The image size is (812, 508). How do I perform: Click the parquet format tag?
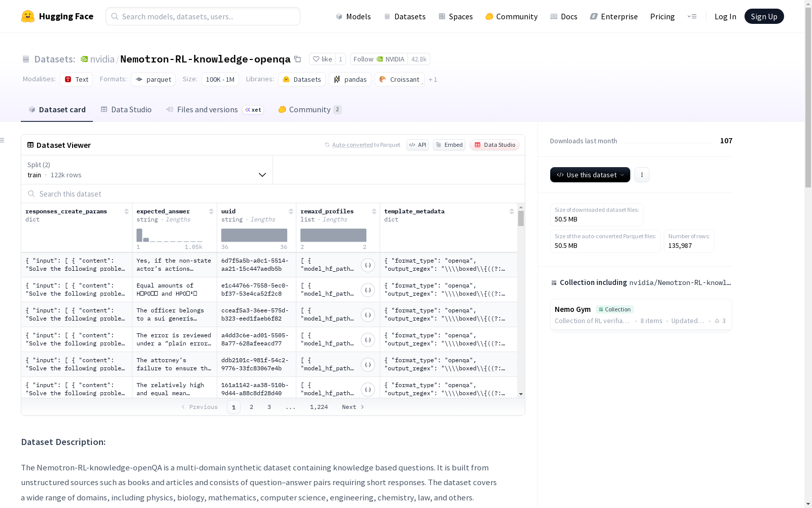pyautogui.click(x=153, y=79)
